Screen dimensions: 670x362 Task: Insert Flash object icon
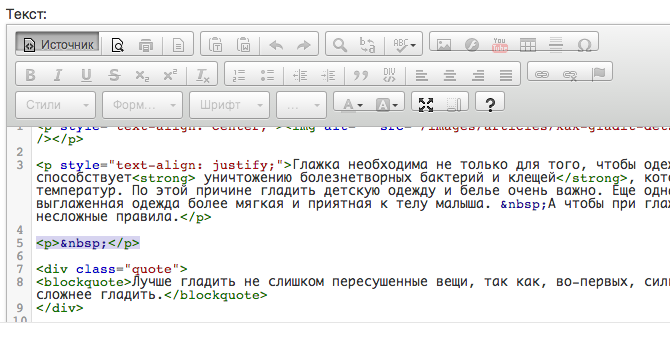(472, 44)
